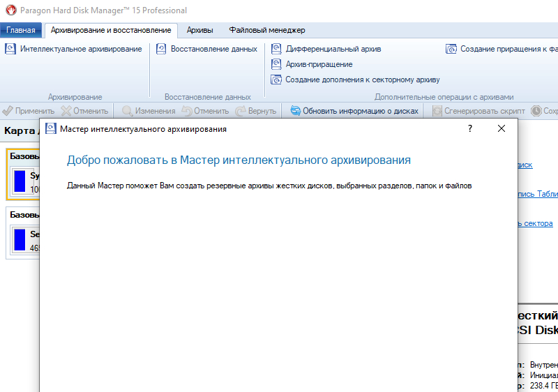Select the first basic disk blue partition

20,181
